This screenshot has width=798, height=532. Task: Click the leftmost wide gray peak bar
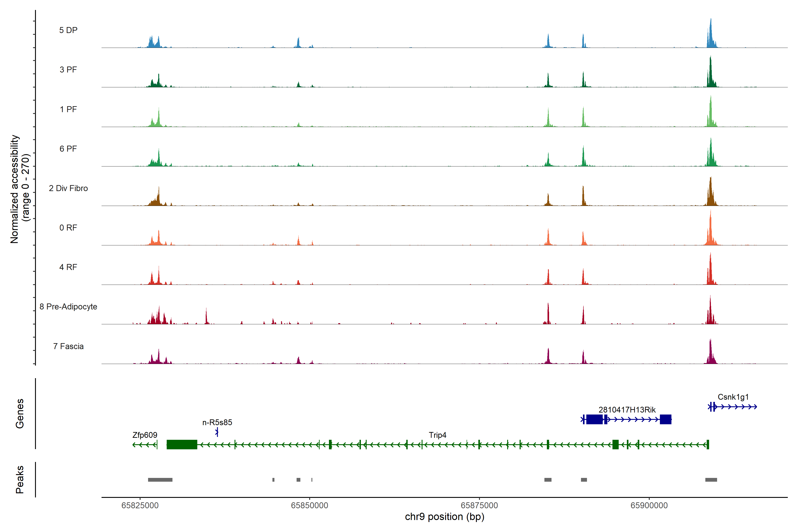pos(160,480)
